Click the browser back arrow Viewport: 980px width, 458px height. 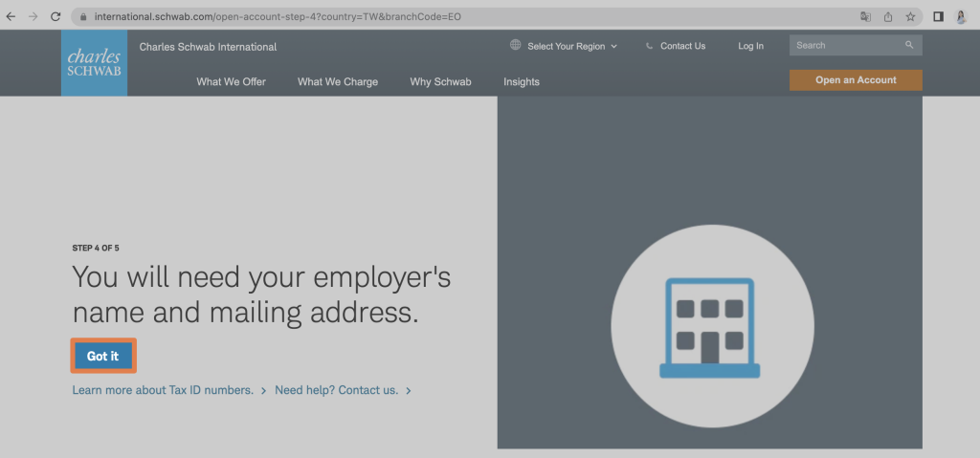[x=11, y=17]
